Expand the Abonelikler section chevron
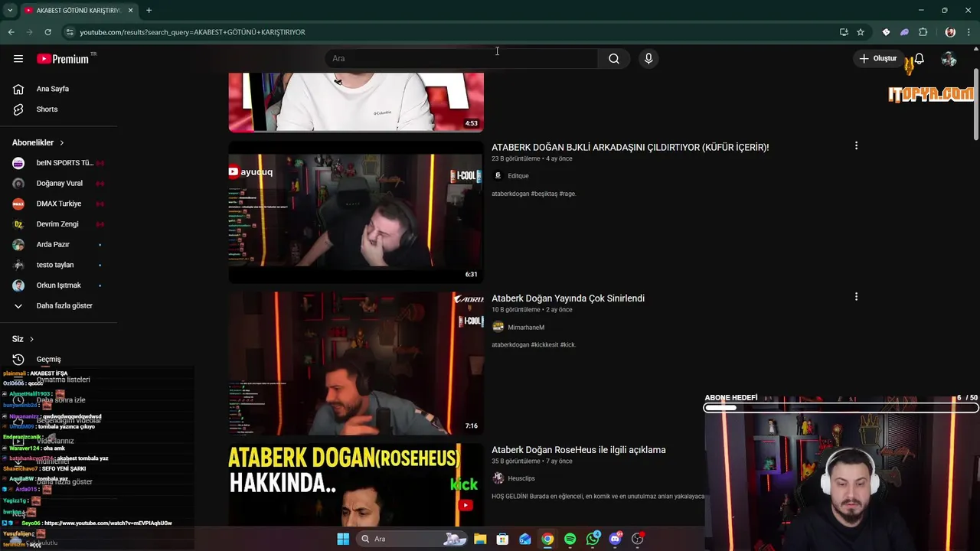Screen dimensions: 980x551 coord(62,142)
